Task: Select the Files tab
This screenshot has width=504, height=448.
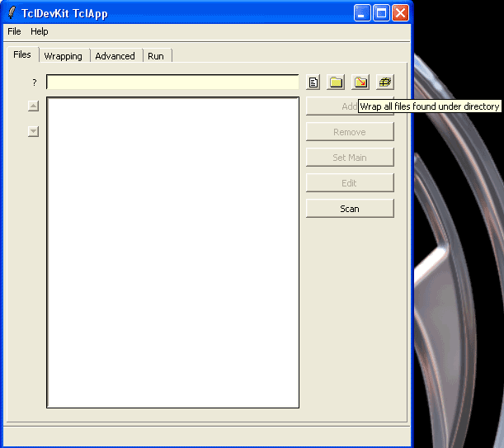Action: click(x=22, y=54)
